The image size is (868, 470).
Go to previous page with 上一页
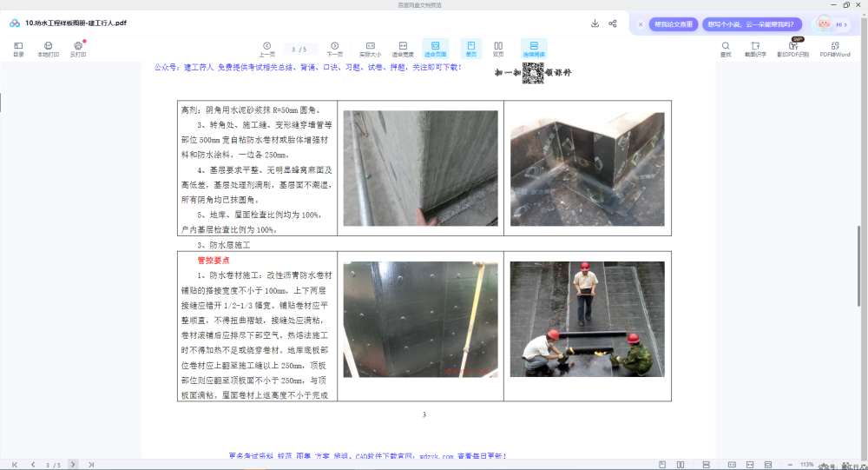[266, 50]
